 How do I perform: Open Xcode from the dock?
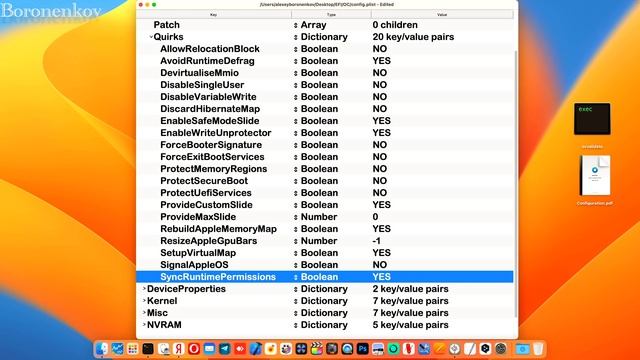(256, 349)
